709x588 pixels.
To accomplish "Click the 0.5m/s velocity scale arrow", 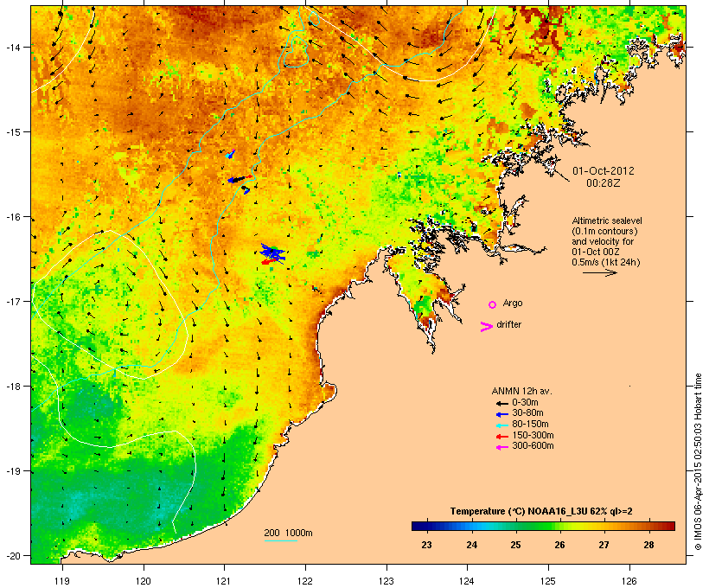I will pyautogui.click(x=599, y=272).
